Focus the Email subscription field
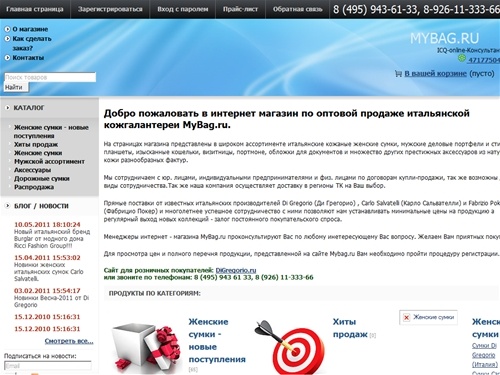 [x=48, y=366]
